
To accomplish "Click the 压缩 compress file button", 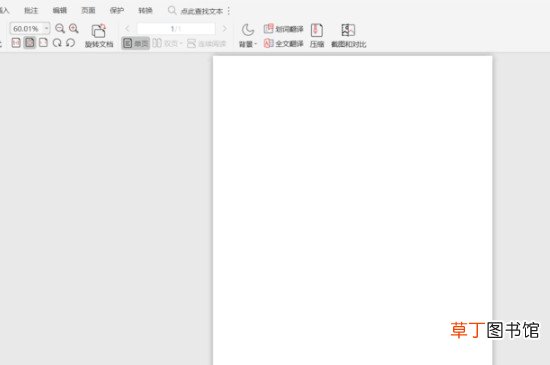I will [317, 36].
